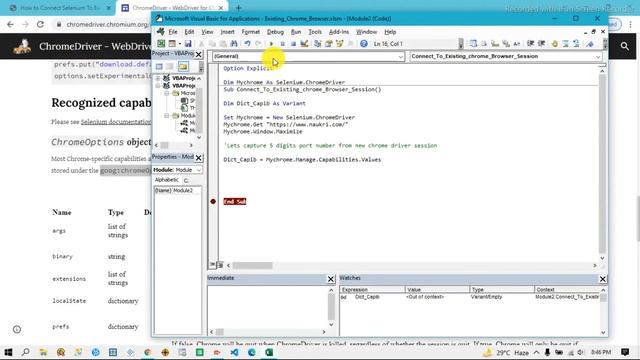Click Chrome search magnifier icon at right

(624, 46)
